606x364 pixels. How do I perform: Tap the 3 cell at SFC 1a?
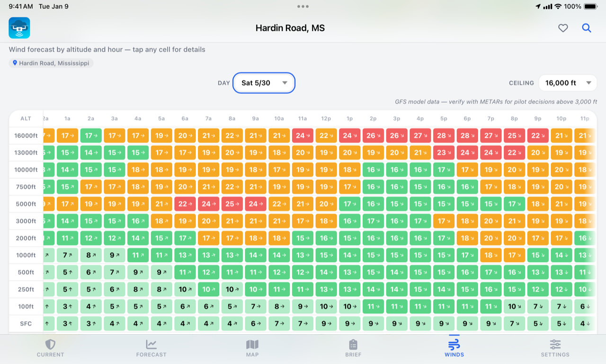pos(68,323)
